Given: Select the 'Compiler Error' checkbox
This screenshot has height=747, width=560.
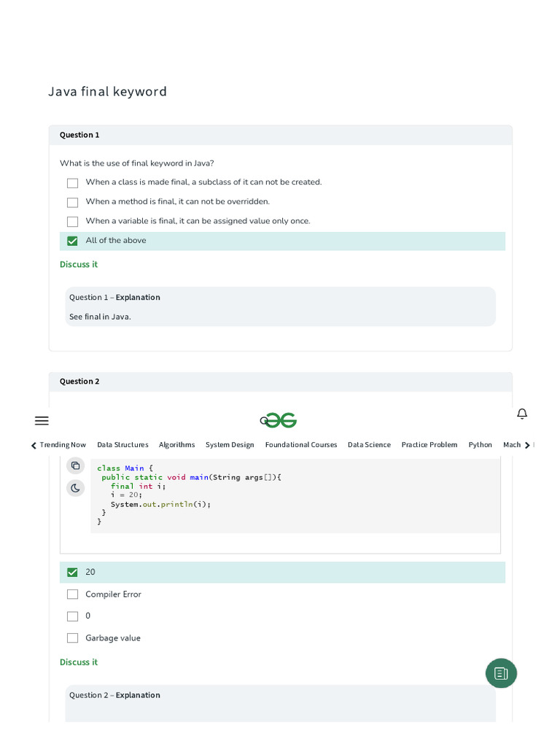Looking at the screenshot, I should (x=72, y=595).
